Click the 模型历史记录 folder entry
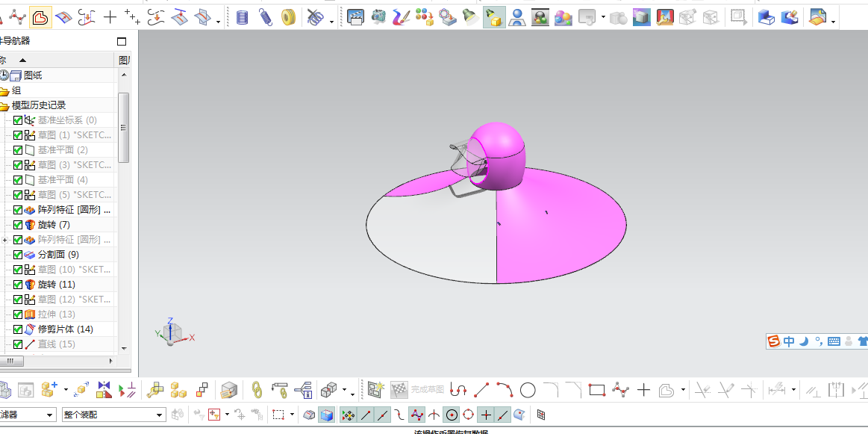The height and width of the screenshot is (434, 868). point(39,105)
